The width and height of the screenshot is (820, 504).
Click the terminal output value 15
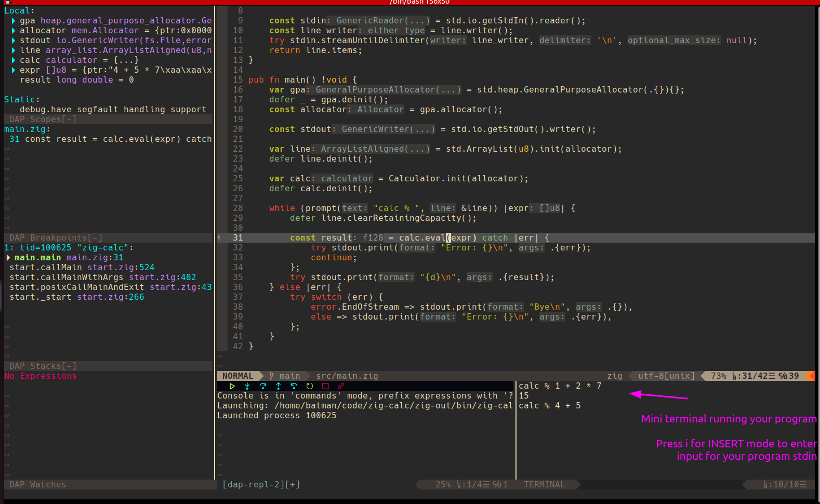tap(523, 396)
